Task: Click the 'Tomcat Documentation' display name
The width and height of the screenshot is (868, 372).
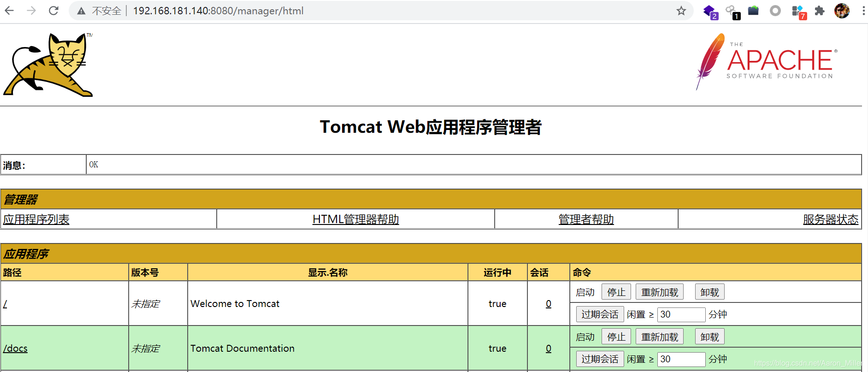Action: click(x=242, y=348)
